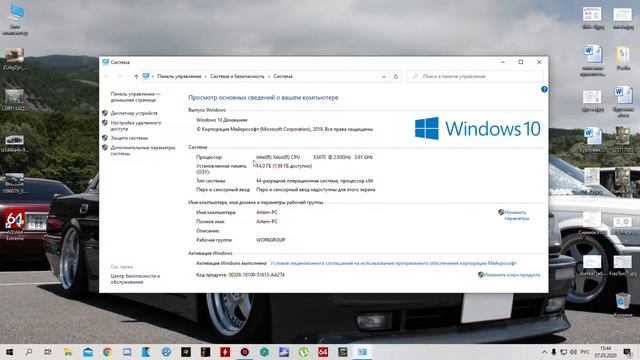Viewport: 640px width, 360px height.
Task: Open Настройка удаленного доступа
Action: click(x=136, y=125)
